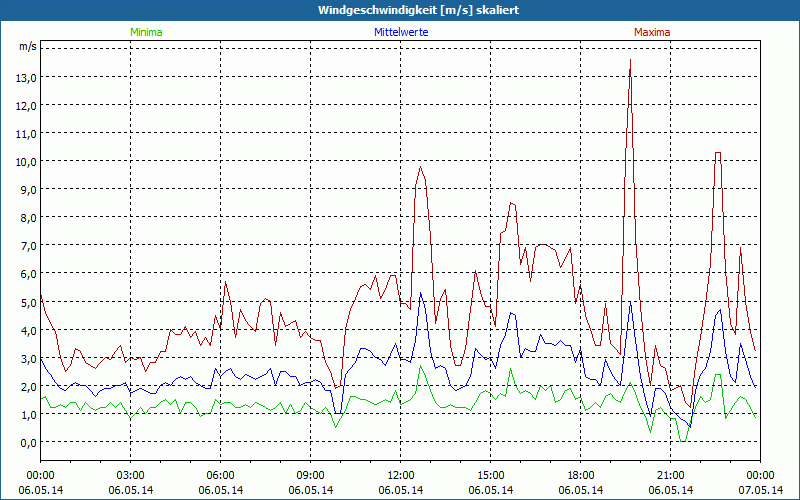Click the 12:00 time axis label
The width and height of the screenshot is (800, 500).
(401, 475)
